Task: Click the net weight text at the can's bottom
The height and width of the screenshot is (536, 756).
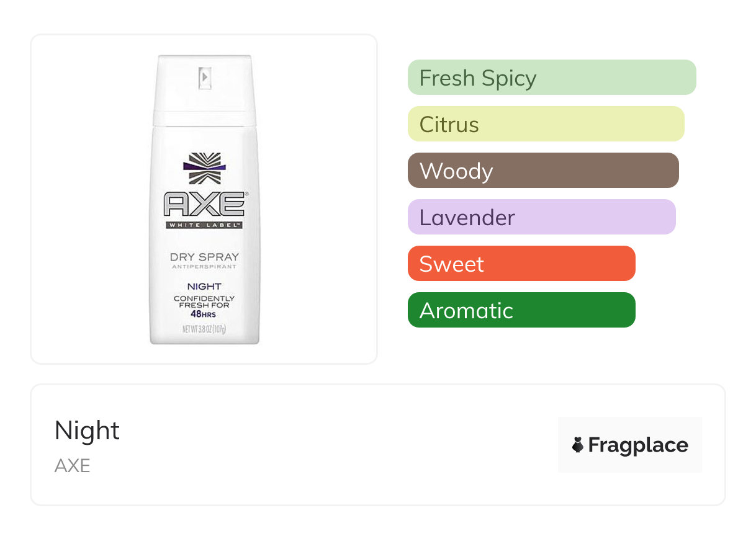Action: coord(204,330)
